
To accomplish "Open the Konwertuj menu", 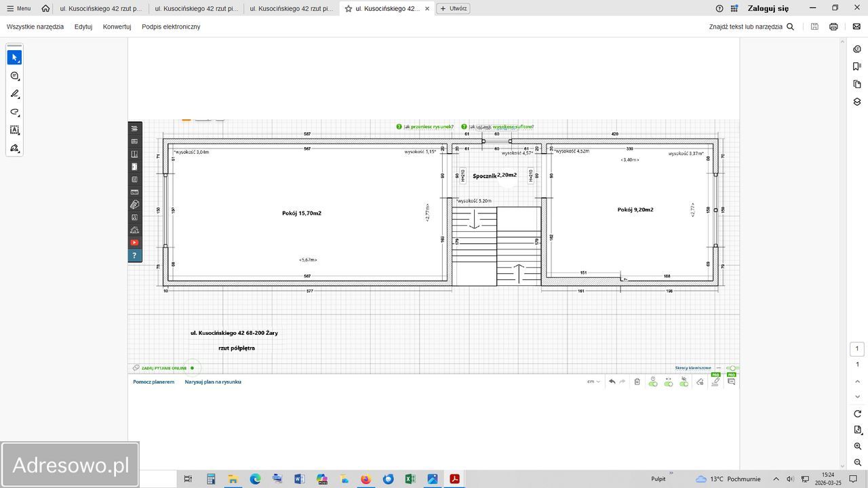I will tap(117, 27).
